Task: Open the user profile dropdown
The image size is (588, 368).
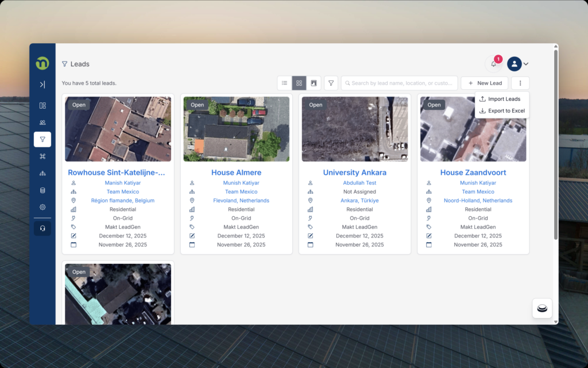Action: (x=517, y=64)
